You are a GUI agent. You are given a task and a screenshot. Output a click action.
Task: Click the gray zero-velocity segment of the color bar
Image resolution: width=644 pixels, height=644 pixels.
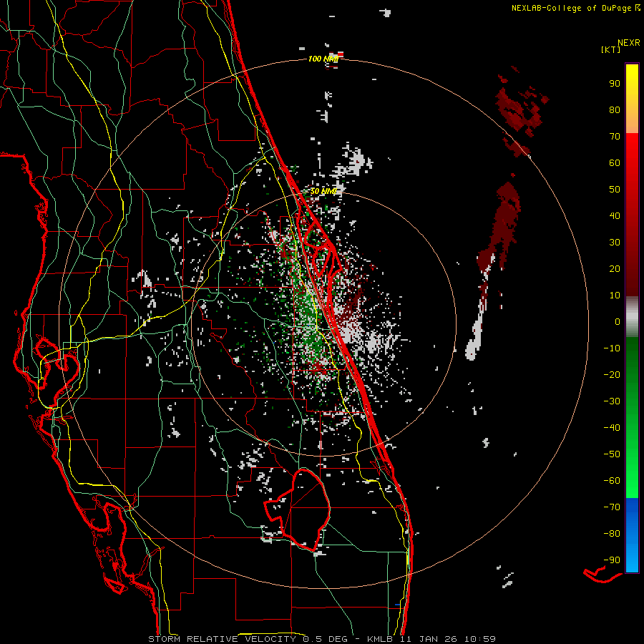tap(632, 317)
